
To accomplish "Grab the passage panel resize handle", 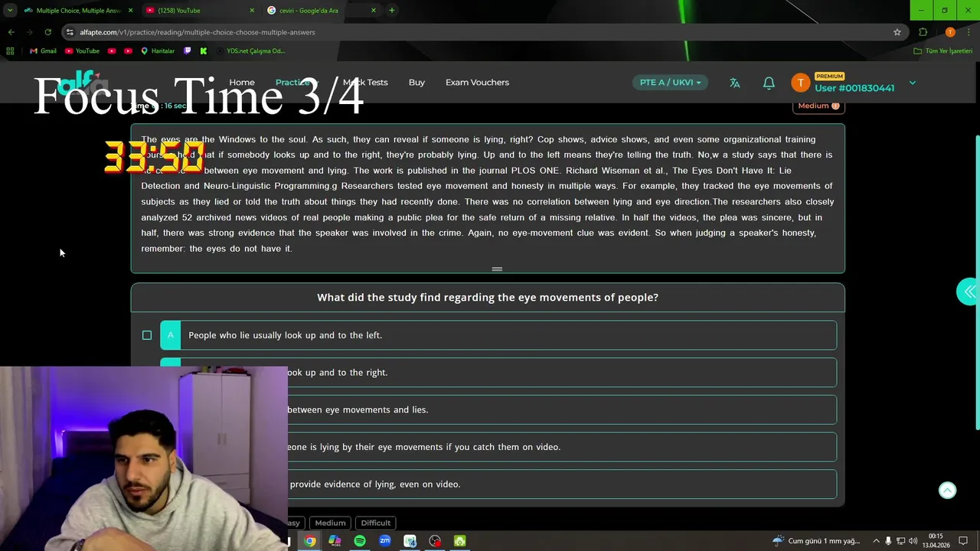I will coord(497,269).
